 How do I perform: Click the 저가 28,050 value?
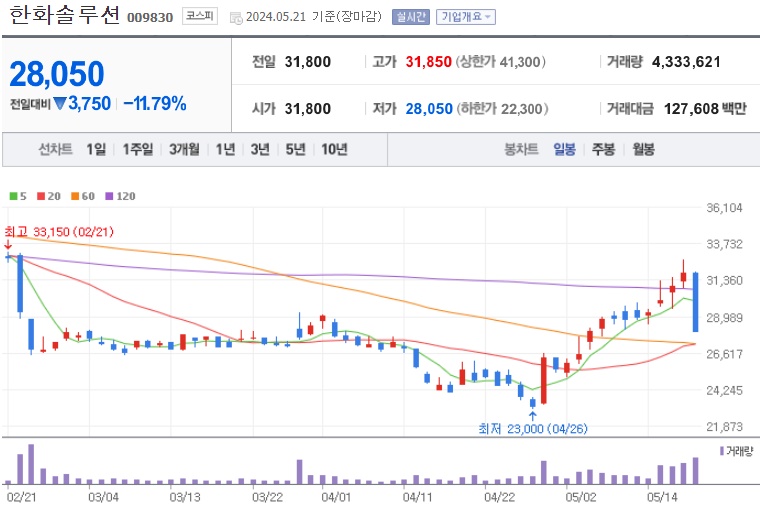click(x=429, y=109)
